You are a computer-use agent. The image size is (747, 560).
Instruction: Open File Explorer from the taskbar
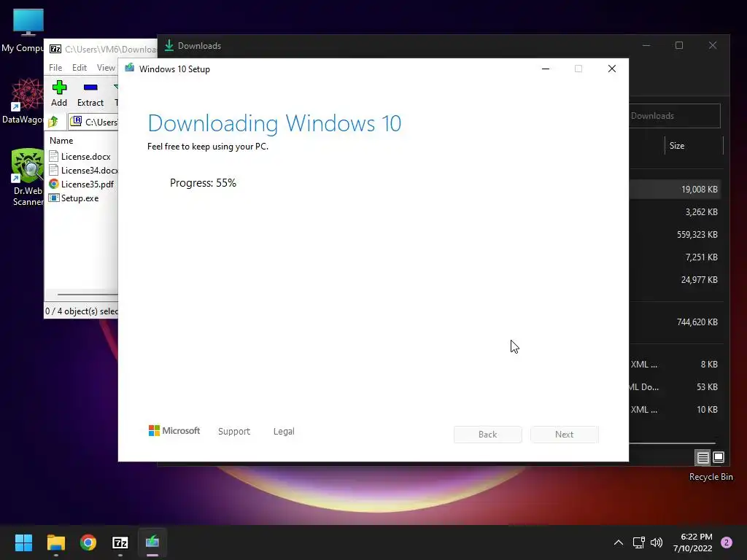point(55,542)
